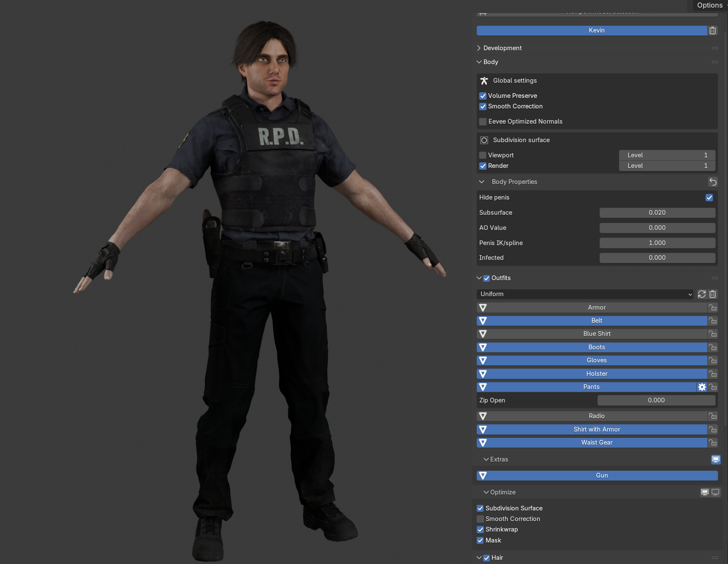
Task: Click the refresh icon next to Uniform dropdown
Action: pos(701,294)
